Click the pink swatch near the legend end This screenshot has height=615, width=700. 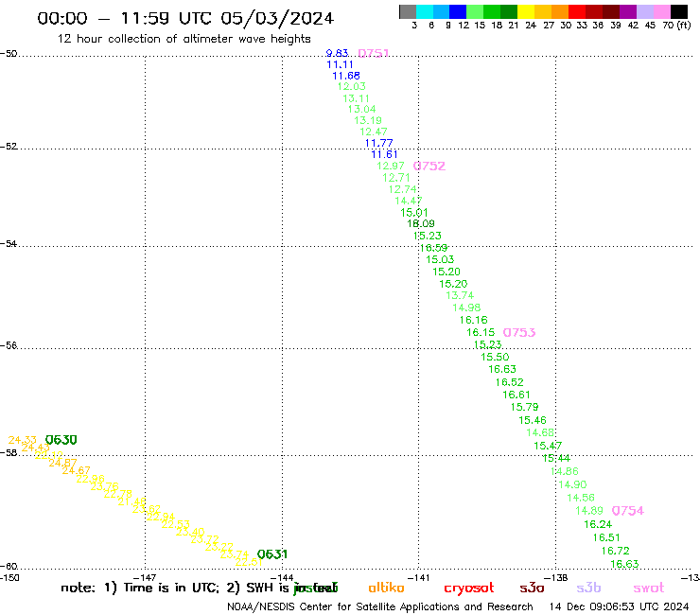point(662,11)
